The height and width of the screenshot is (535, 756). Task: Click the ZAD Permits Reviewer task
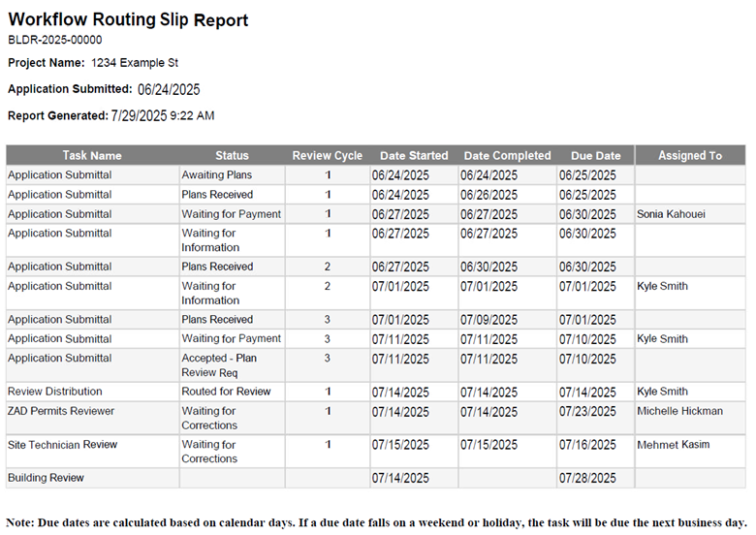(61, 411)
